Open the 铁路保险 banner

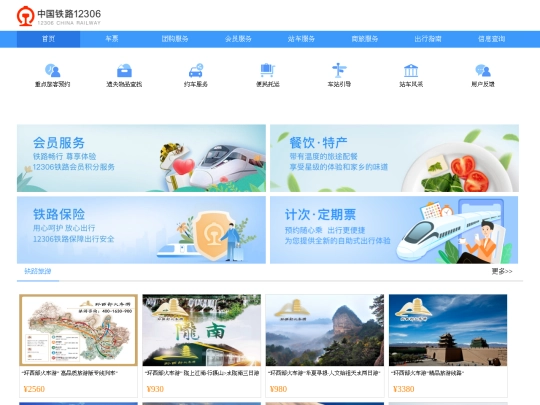click(141, 230)
